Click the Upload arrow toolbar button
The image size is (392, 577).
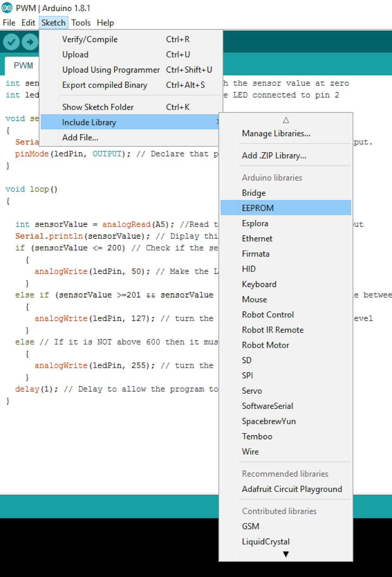pyautogui.click(x=30, y=42)
